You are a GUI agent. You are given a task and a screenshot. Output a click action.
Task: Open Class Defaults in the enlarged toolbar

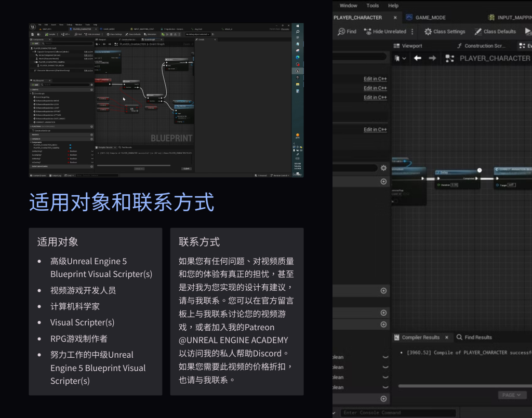(495, 32)
